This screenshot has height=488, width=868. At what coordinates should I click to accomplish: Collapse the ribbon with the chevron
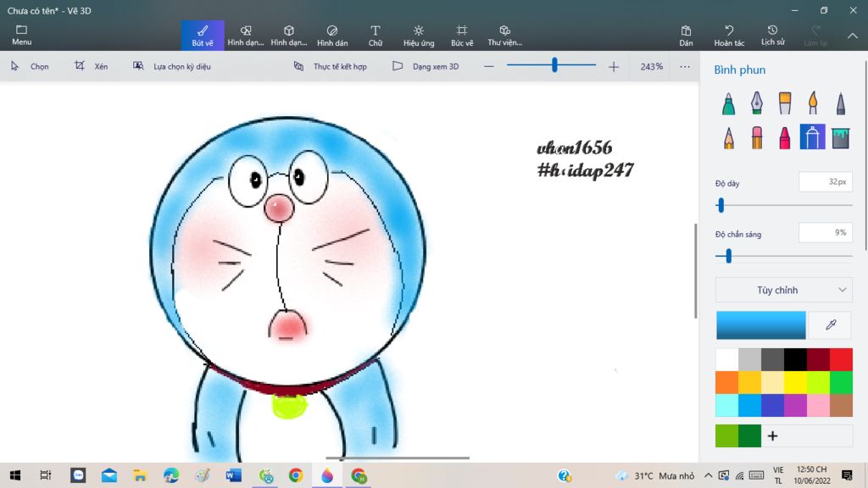pos(853,36)
